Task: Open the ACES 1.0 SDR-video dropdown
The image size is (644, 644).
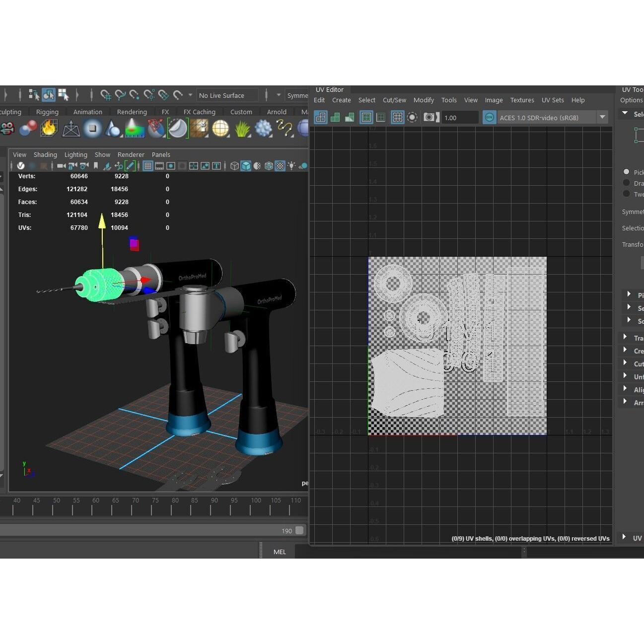Action: 602,117
